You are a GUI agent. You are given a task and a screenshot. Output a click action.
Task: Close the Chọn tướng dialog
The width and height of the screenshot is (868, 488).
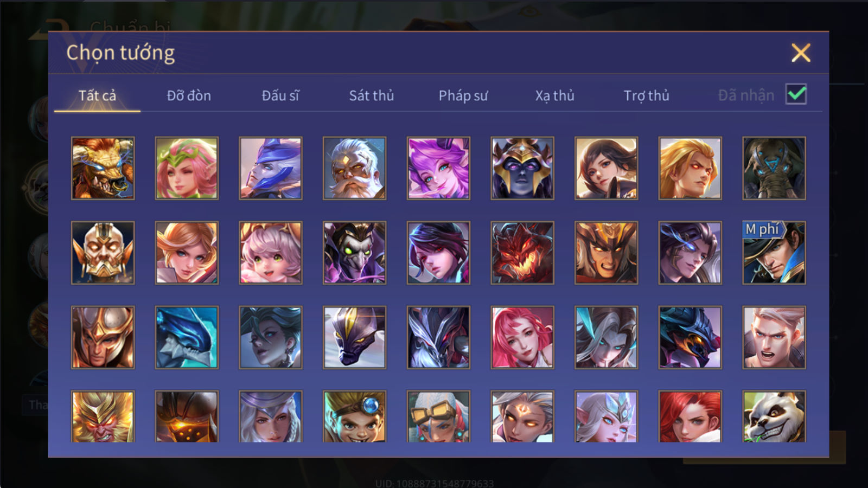[x=801, y=53]
